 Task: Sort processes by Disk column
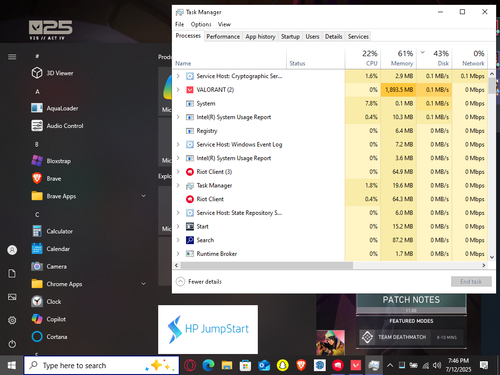(x=434, y=58)
